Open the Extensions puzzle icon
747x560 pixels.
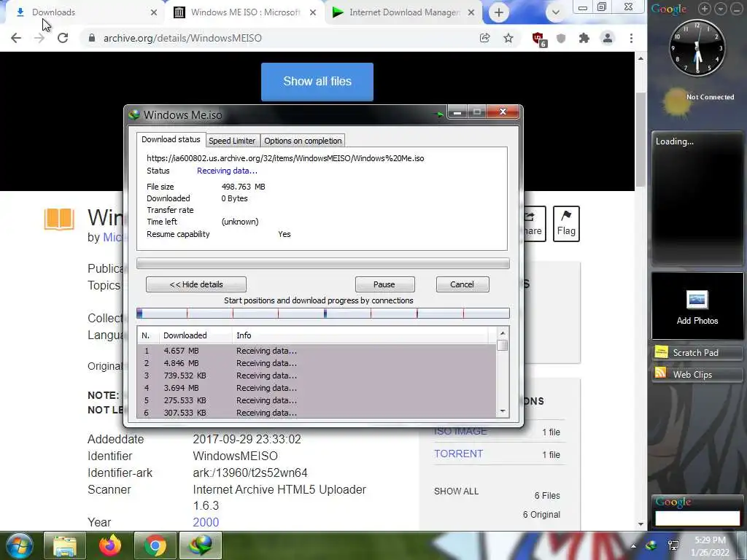tap(584, 38)
